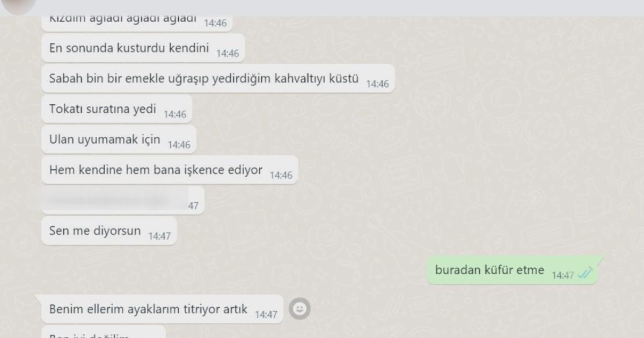Select the 'buradan küfür etme' sent message
The height and width of the screenshot is (338, 644).
click(x=512, y=270)
